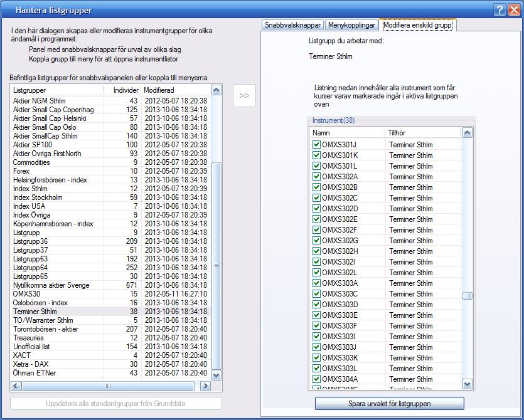Click the double arrow transfer button
This screenshot has height=420, width=524.
pos(244,96)
